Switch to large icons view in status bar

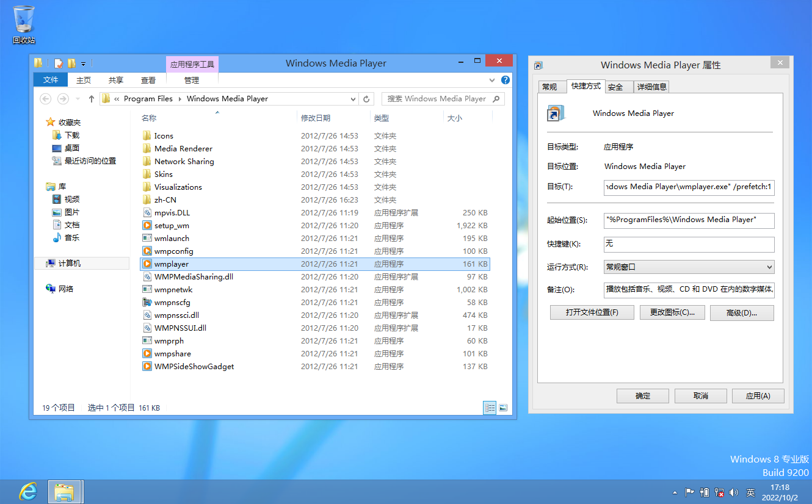[504, 408]
